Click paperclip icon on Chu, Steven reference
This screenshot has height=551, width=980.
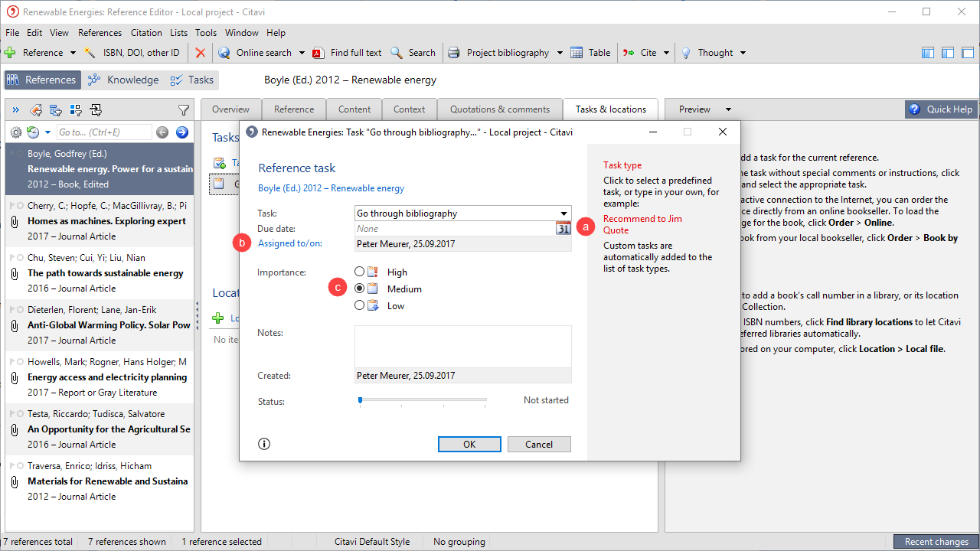tap(14, 273)
